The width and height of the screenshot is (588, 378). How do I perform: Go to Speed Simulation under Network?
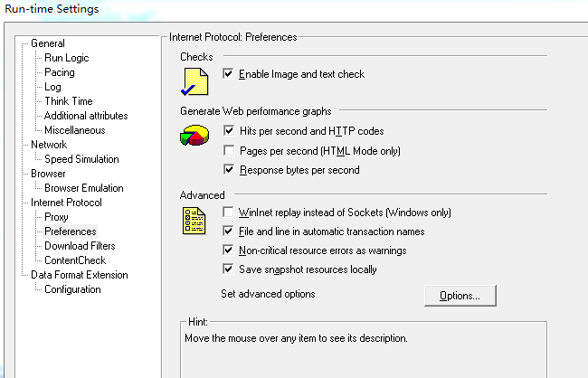pos(81,159)
